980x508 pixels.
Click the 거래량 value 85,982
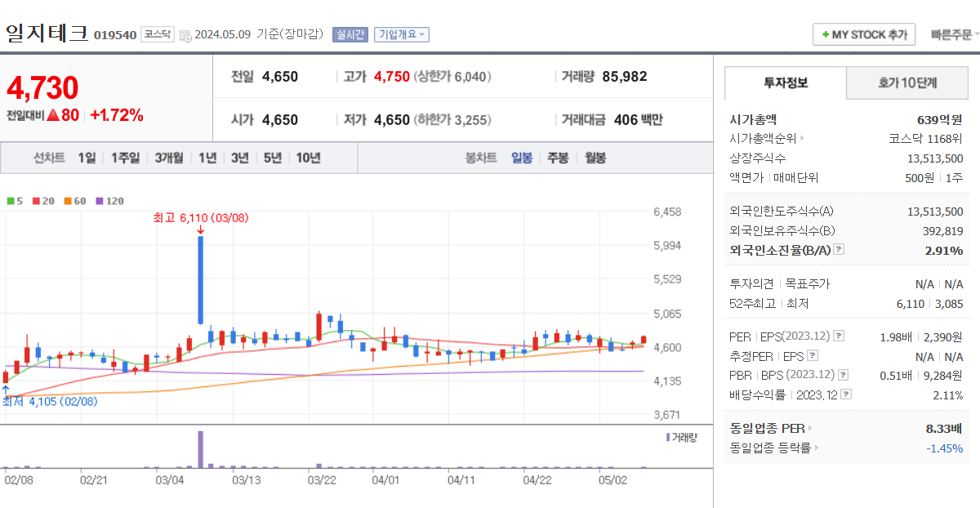[625, 77]
